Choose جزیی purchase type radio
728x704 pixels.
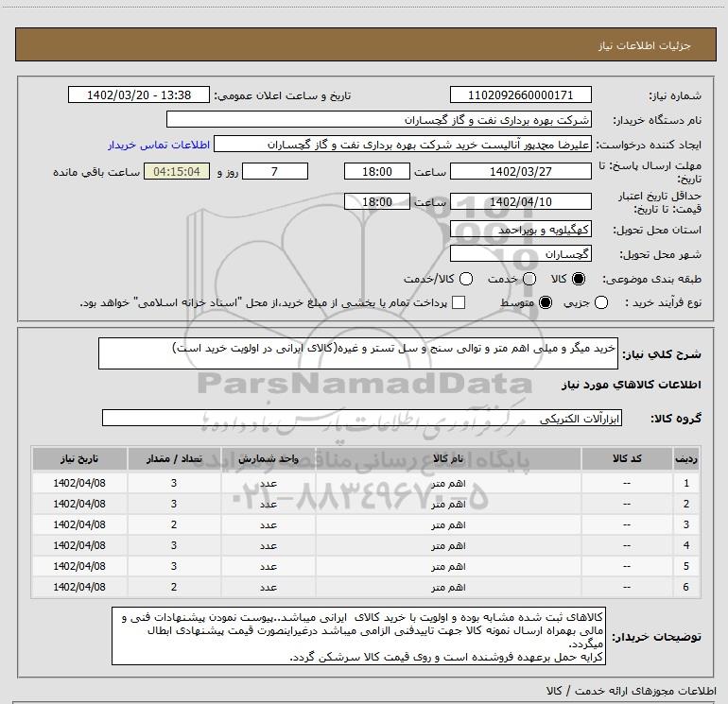pos(600,302)
